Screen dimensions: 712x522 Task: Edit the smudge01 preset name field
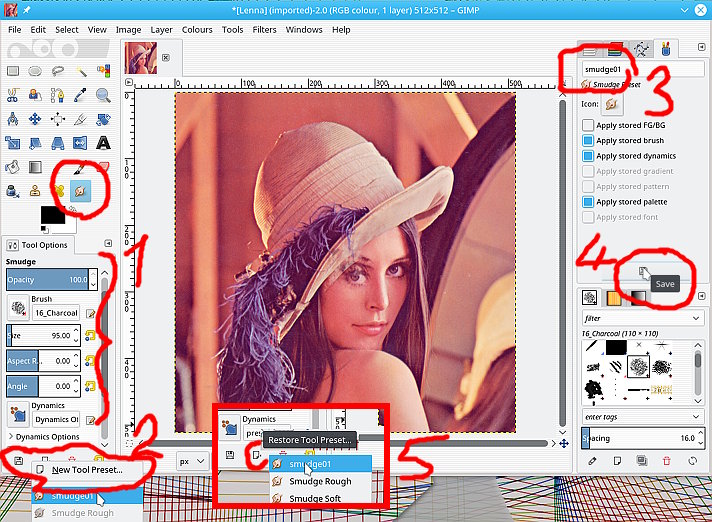click(643, 69)
